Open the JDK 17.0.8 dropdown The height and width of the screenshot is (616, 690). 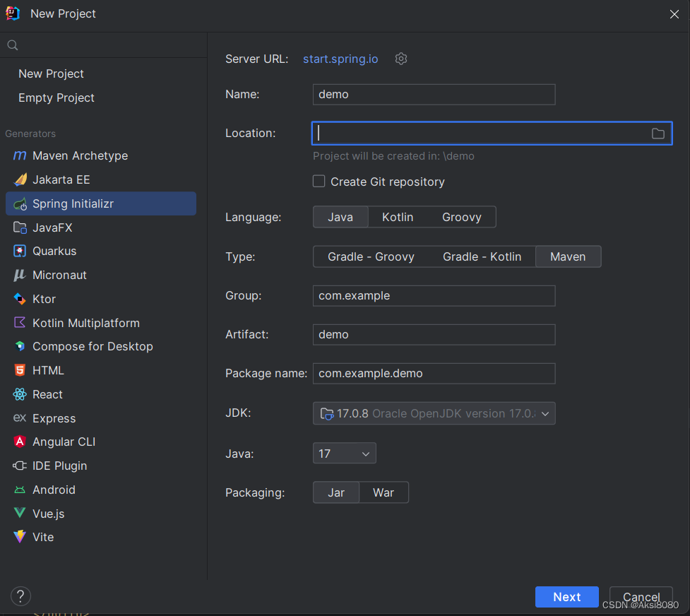pyautogui.click(x=434, y=413)
